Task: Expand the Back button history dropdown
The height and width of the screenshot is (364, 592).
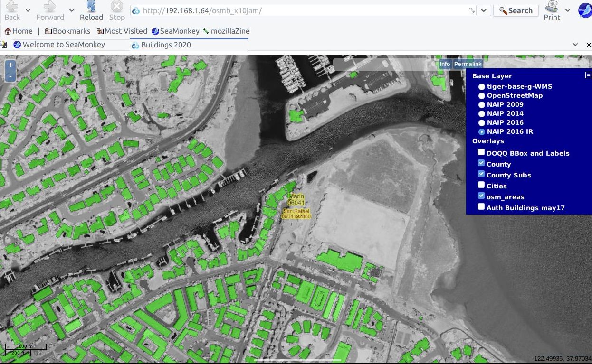Action: point(28,10)
